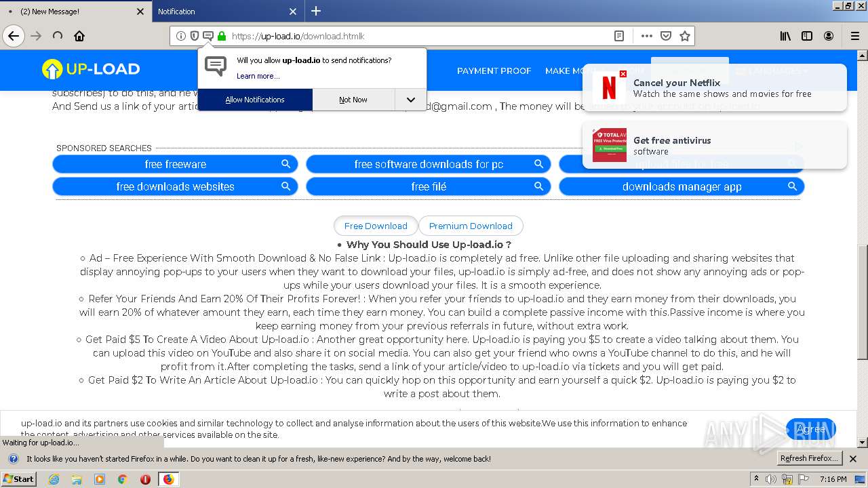The height and width of the screenshot is (488, 868).
Task: Stop page loading with the reload icon
Action: click(x=58, y=36)
